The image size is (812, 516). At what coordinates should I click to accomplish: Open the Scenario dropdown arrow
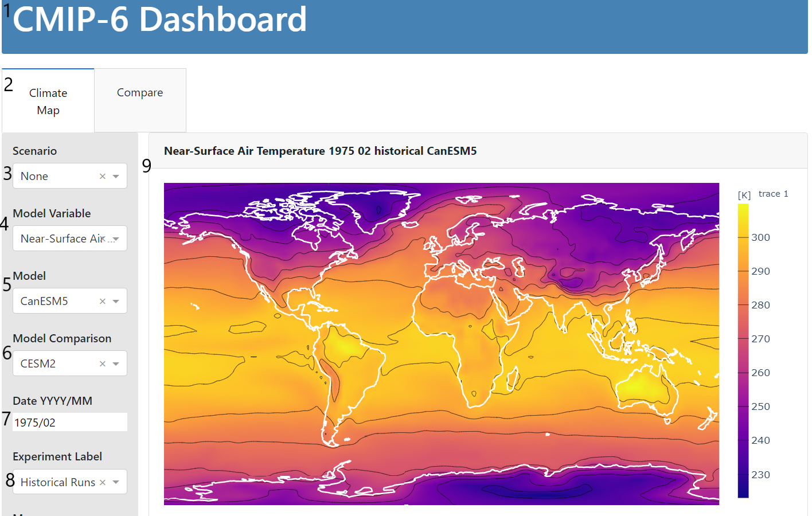tap(116, 176)
